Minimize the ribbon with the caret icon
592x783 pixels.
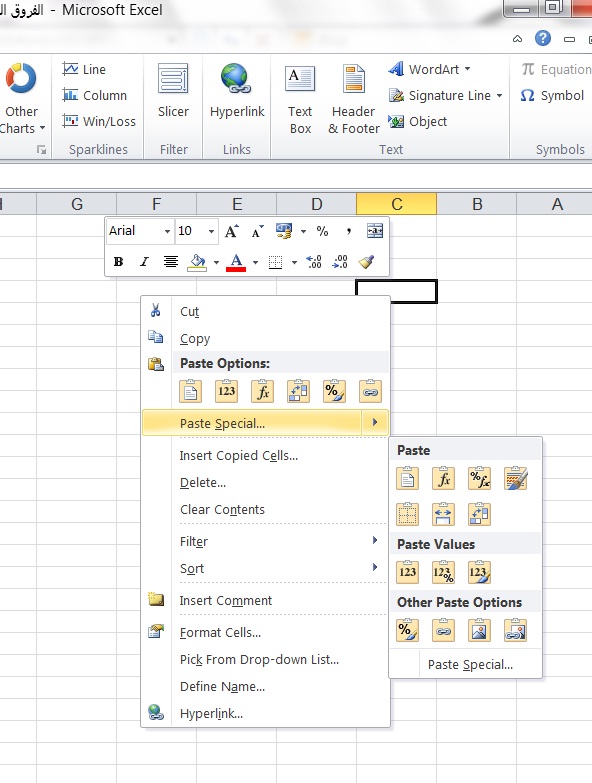point(518,38)
